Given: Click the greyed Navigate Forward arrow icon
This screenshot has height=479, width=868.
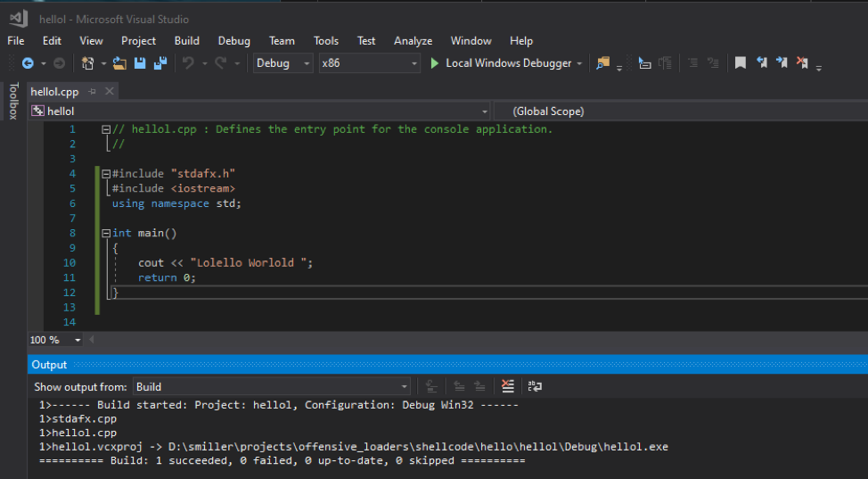Looking at the screenshot, I should [59, 63].
